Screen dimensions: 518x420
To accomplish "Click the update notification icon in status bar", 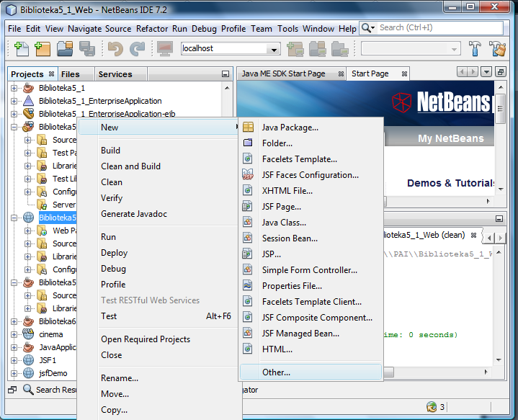I will [x=432, y=406].
